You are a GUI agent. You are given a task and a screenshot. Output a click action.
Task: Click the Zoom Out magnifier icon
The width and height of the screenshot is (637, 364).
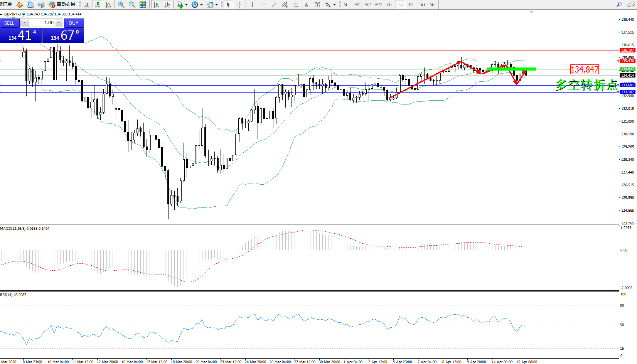coord(132,5)
